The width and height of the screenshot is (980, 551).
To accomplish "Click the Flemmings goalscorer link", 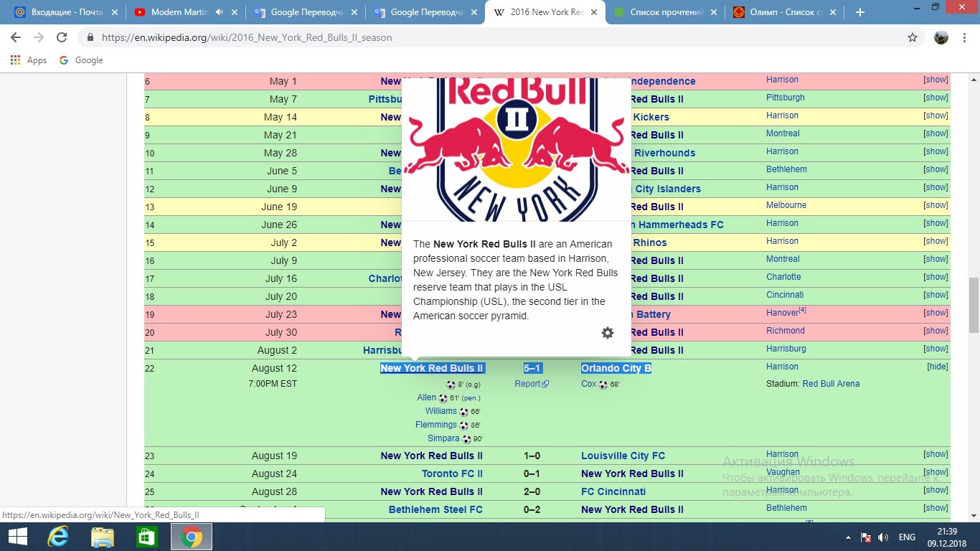I will pos(436,425).
